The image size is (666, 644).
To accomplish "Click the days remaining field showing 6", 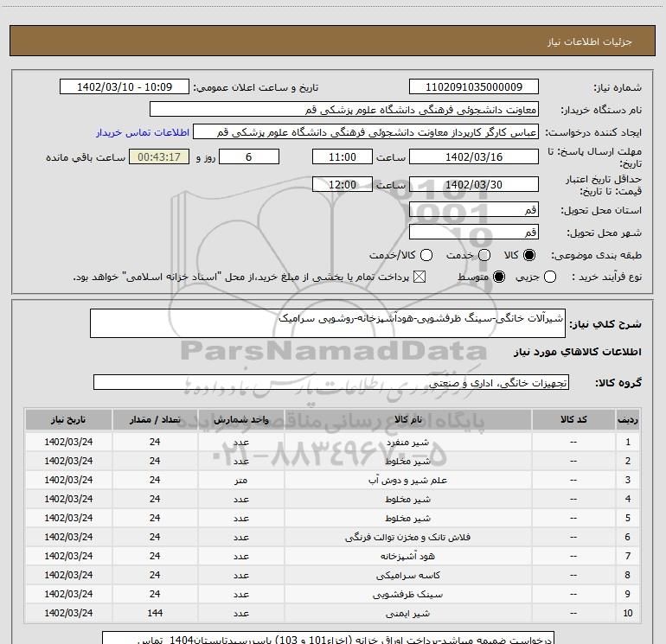I will click(x=249, y=156).
